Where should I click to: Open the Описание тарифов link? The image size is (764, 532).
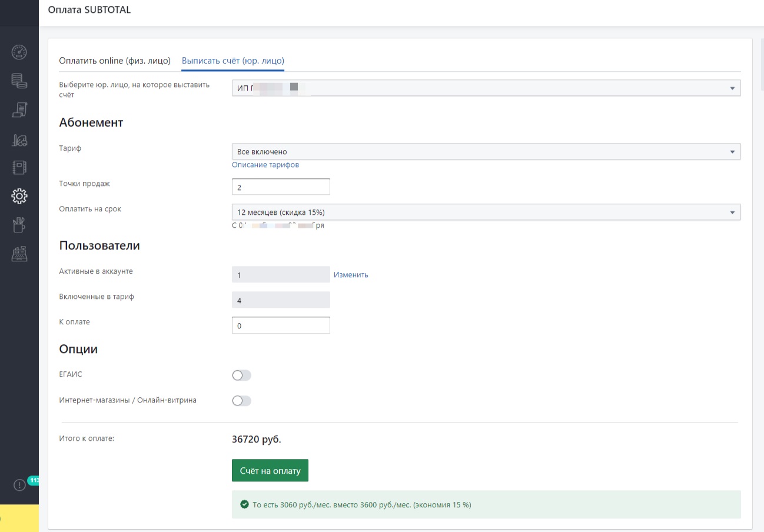point(265,165)
